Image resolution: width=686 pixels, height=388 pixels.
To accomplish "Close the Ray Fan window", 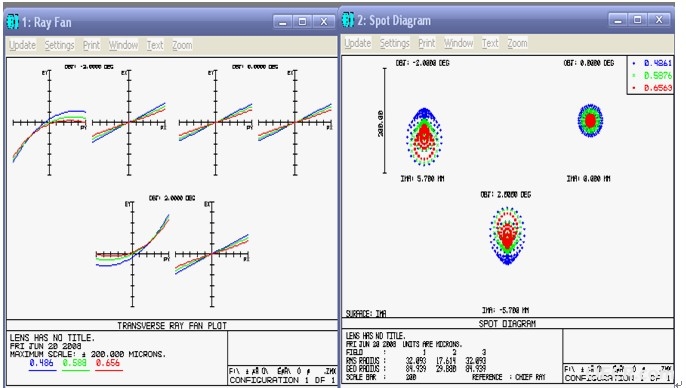I will click(x=324, y=21).
